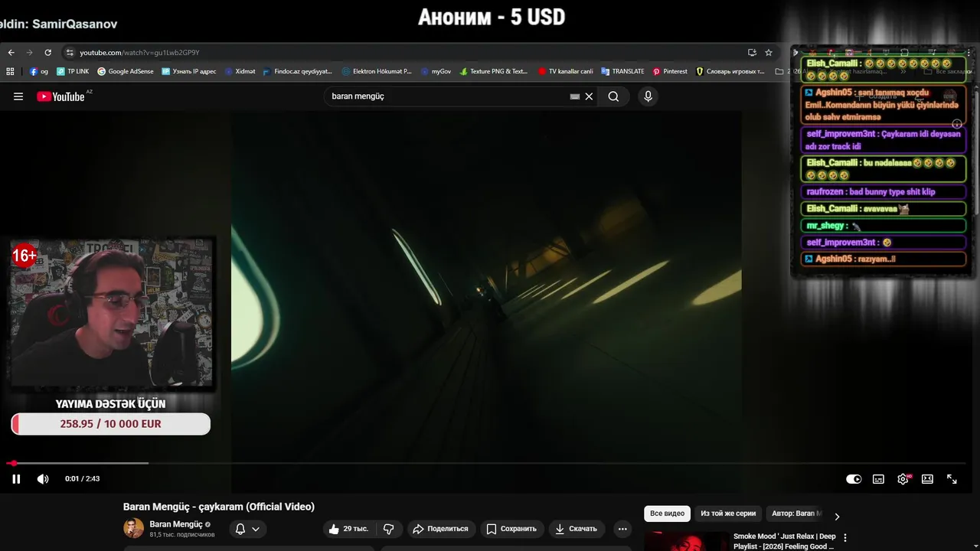
Task: Switch to theater mode view
Action: point(927,479)
